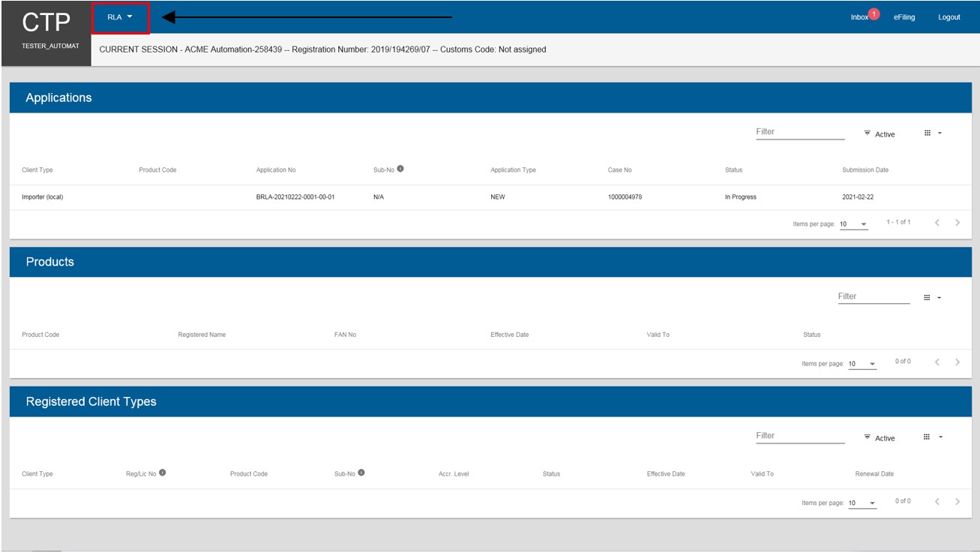Sort Products by FAN No column
The image size is (980, 553).
coord(345,335)
